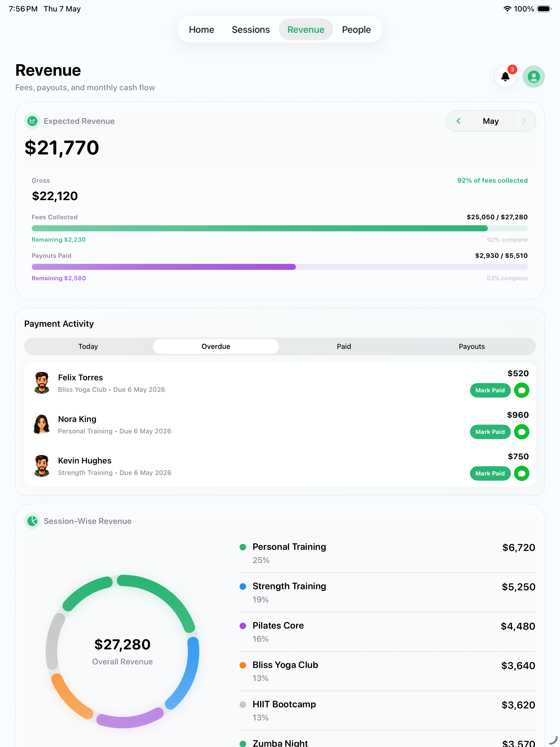Image resolution: width=560 pixels, height=747 pixels.
Task: Mark Nora King payment as paid
Action: [490, 431]
